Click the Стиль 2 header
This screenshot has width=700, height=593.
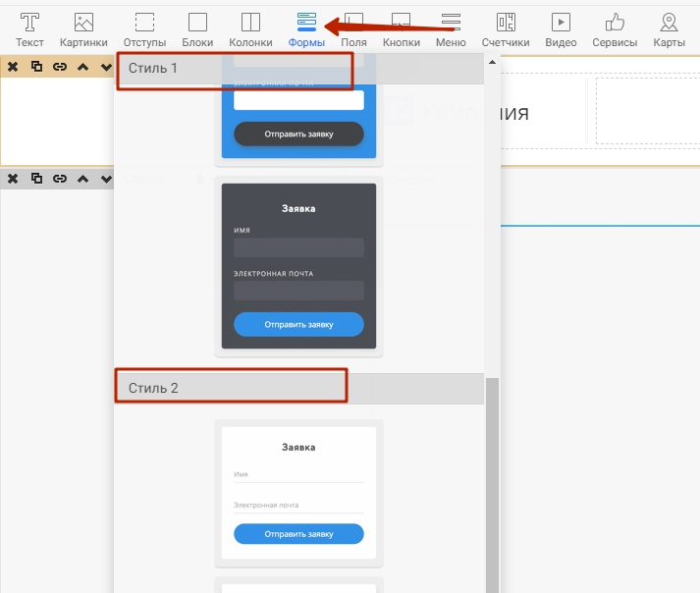[x=299, y=389]
